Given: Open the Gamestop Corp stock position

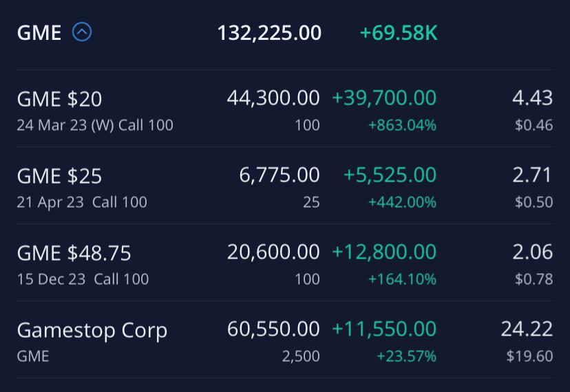Looking at the screenshot, I should pos(92,330).
